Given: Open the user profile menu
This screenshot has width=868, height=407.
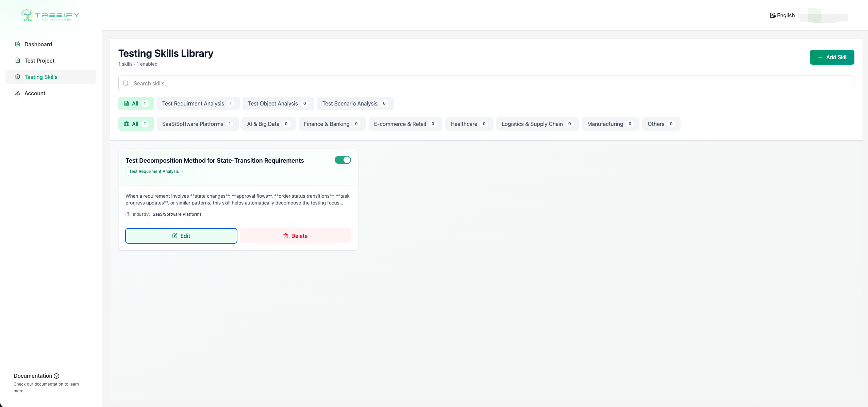Looking at the screenshot, I should pos(823,15).
